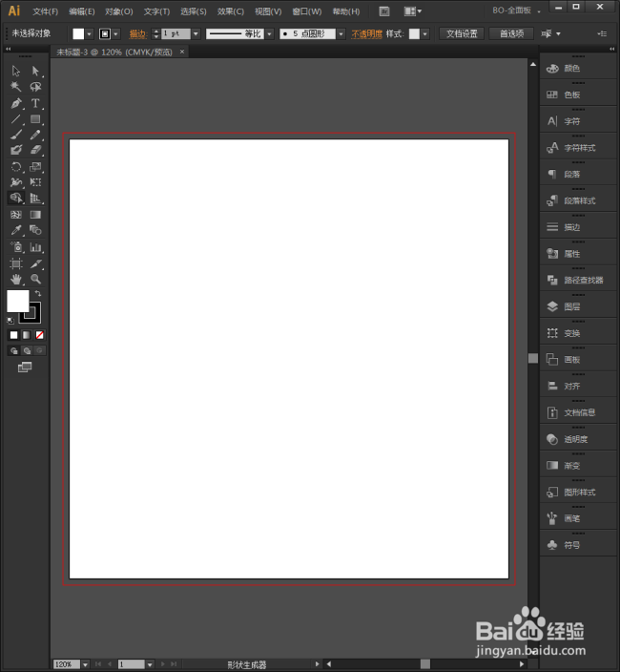Change screen mode button
The width and height of the screenshot is (620, 672).
coord(25,367)
